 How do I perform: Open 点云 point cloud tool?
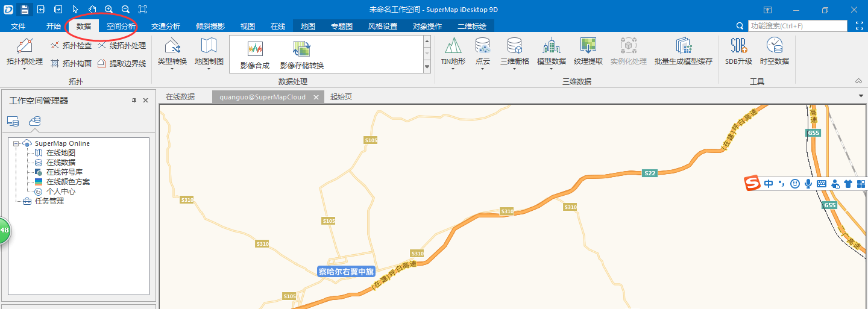coord(483,54)
